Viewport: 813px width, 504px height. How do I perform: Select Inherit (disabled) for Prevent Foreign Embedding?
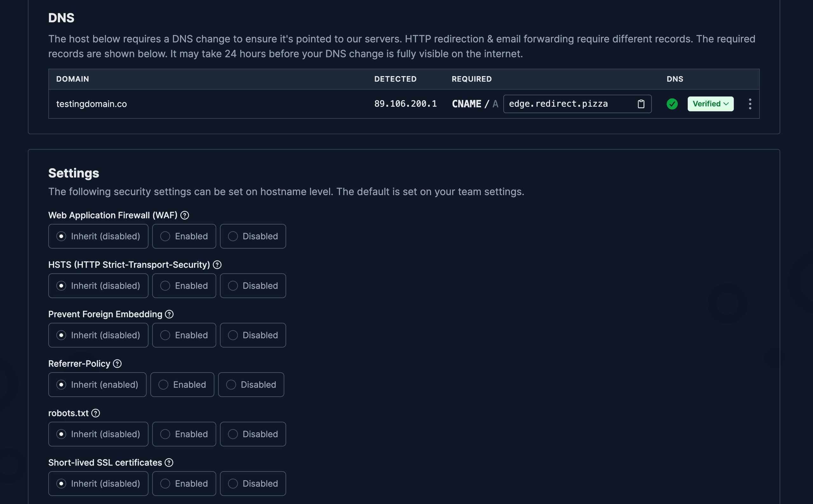98,335
